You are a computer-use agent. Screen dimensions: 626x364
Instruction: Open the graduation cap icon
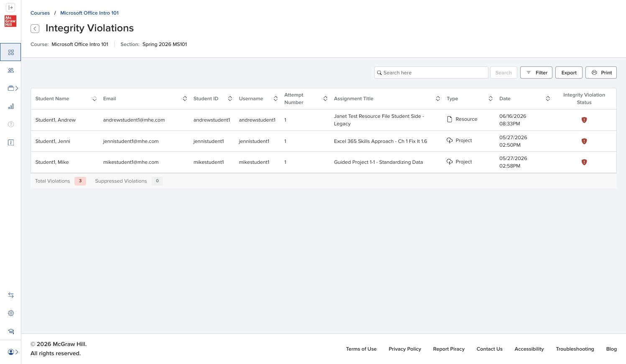tap(11, 331)
